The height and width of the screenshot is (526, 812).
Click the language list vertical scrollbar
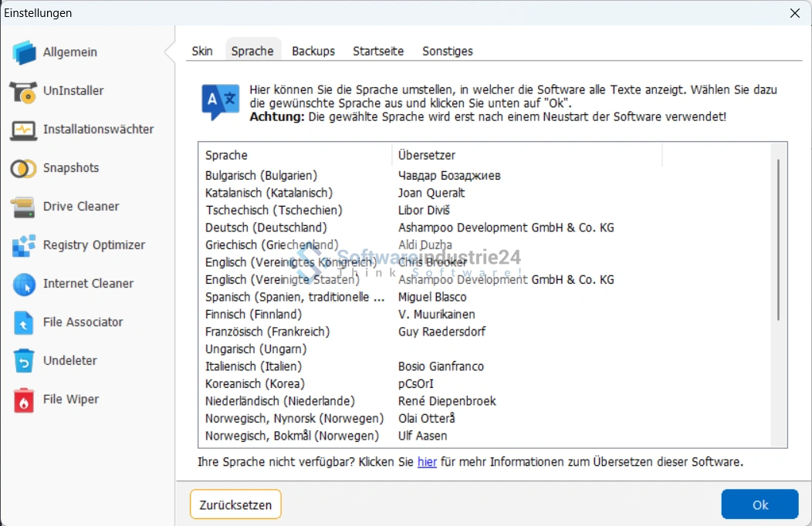pos(778,239)
